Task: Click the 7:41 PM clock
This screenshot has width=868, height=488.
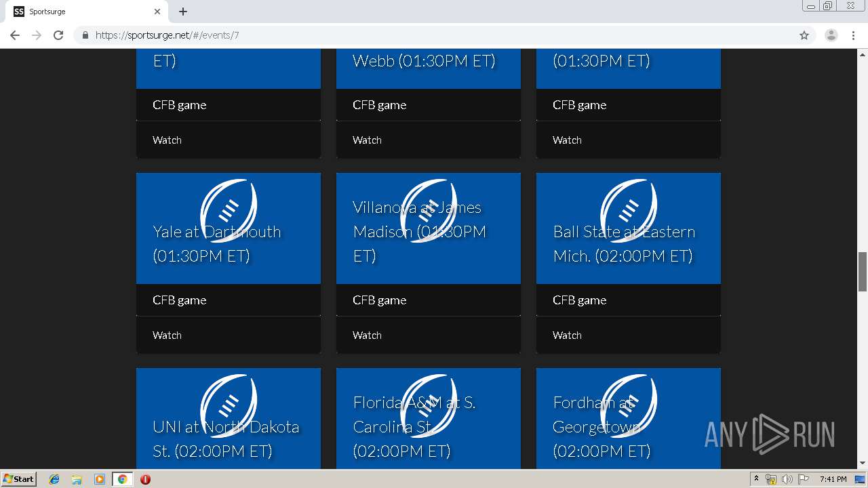Action: click(x=833, y=479)
